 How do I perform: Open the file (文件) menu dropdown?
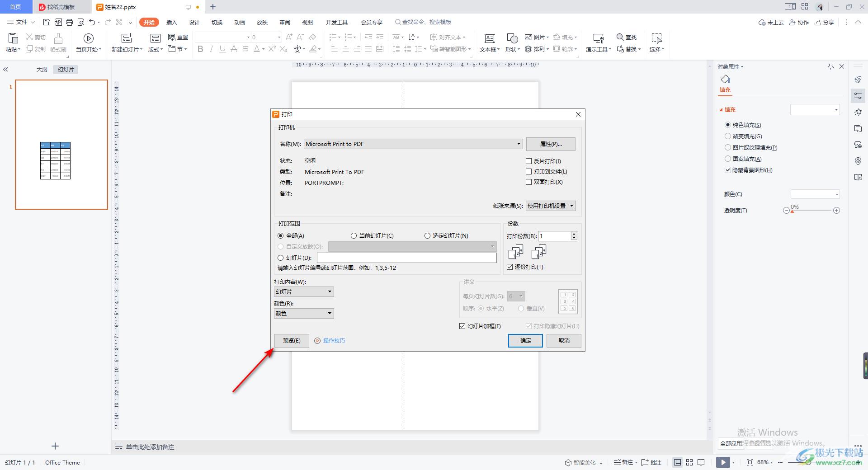21,22
